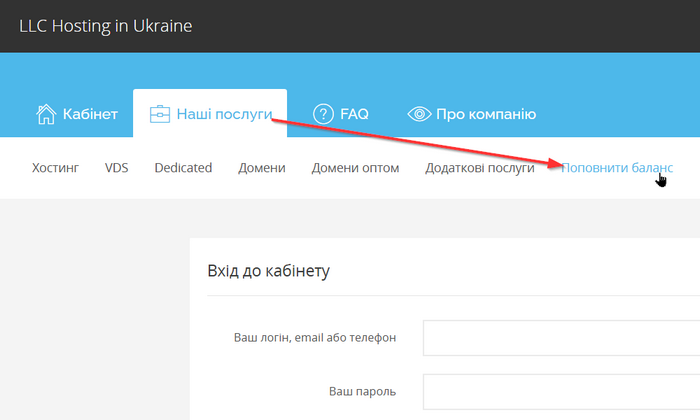Image resolution: width=700 pixels, height=420 pixels.
Task: Click the Вхід до кабінету heading
Action: [x=268, y=271]
